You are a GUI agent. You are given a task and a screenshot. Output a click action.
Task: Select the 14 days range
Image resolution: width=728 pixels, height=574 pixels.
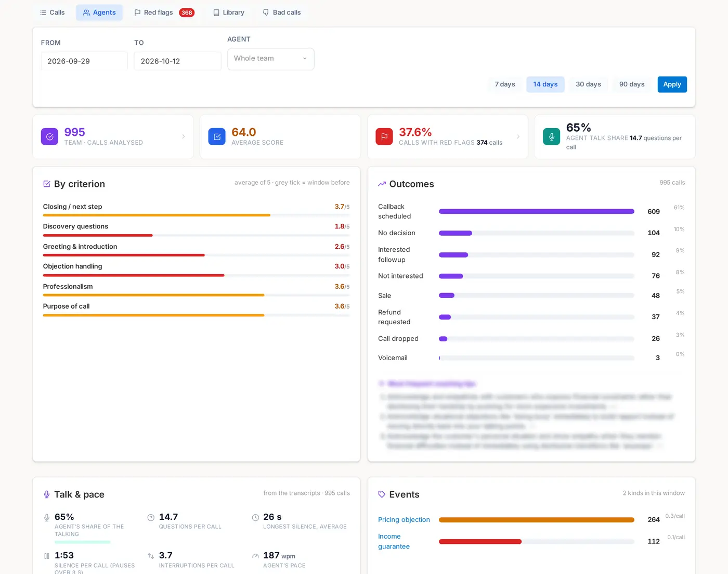545,84
